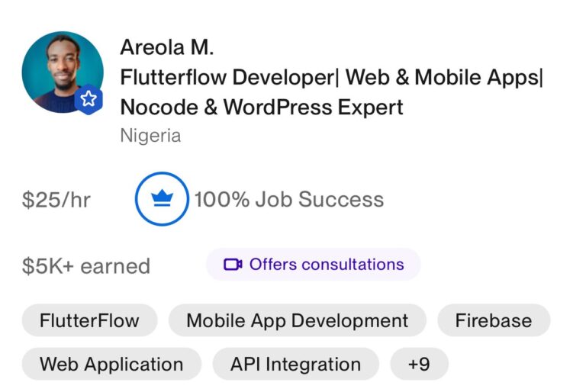This screenshot has width=586, height=392.
Task: Click the 'Job Success' words beside the crown
Action: click(320, 199)
